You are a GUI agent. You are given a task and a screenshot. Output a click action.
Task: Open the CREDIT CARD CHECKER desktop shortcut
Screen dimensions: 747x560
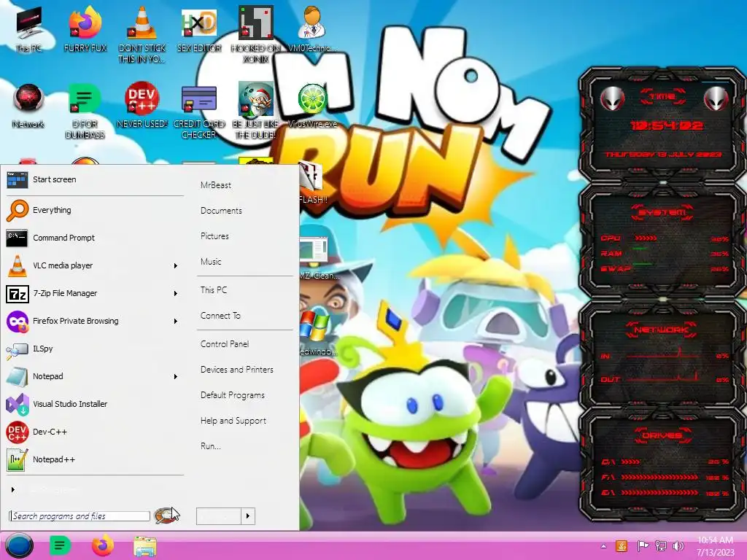199,111
